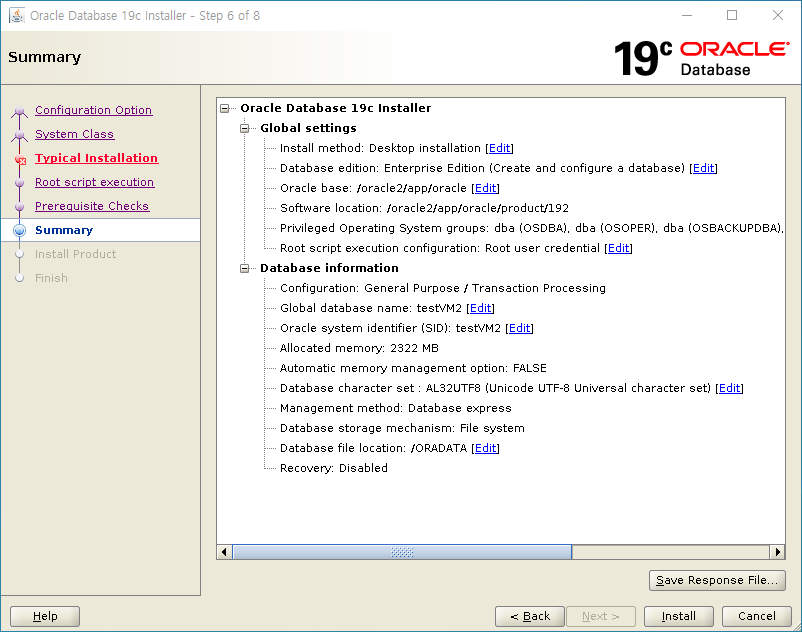Collapse the Oracle Database 19c Installer root node

pos(225,108)
